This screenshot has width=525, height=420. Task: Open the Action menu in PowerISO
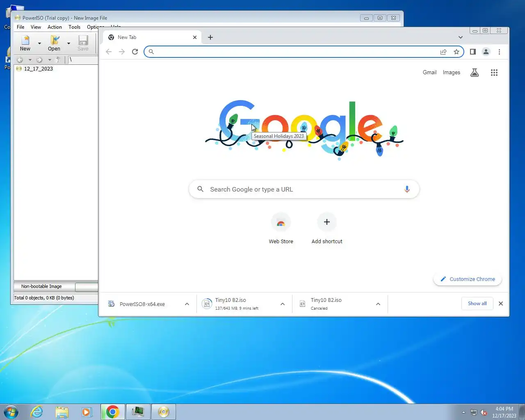pos(55,27)
